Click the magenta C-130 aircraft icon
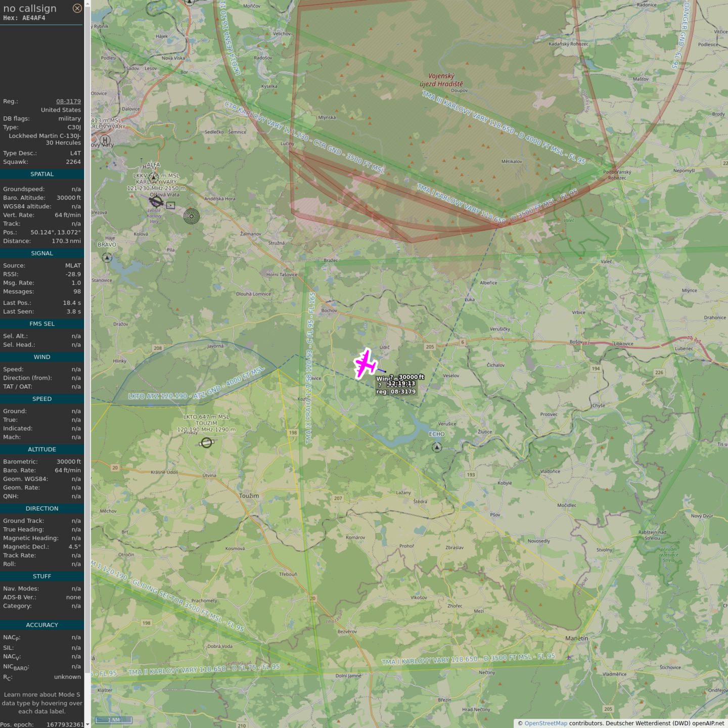The height and width of the screenshot is (728, 728). click(365, 363)
